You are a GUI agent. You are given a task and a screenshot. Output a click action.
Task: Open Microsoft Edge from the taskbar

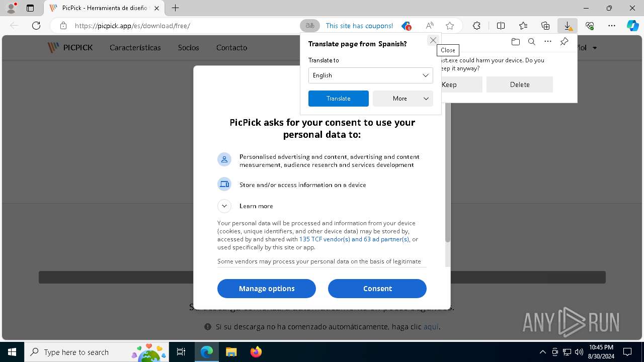click(207, 352)
